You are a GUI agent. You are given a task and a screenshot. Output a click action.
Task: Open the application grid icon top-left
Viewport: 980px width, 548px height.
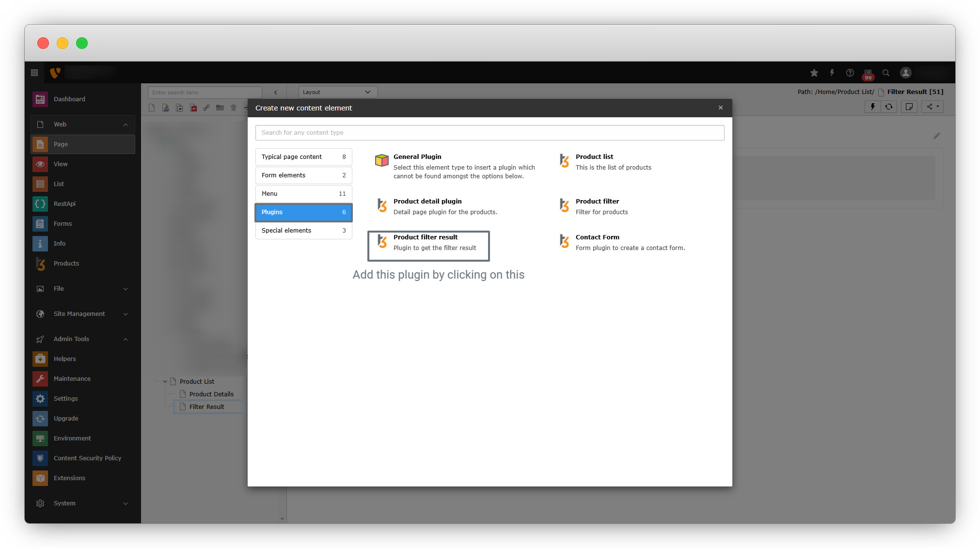(x=34, y=73)
